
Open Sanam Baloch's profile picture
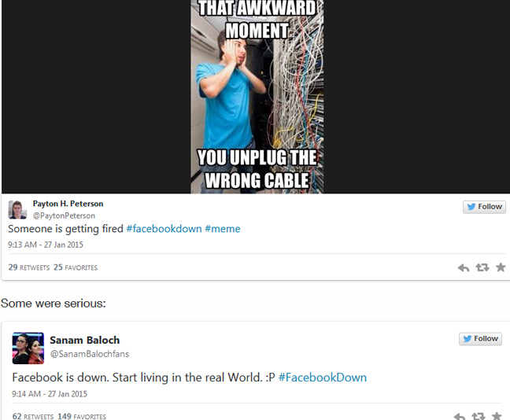click(x=28, y=348)
